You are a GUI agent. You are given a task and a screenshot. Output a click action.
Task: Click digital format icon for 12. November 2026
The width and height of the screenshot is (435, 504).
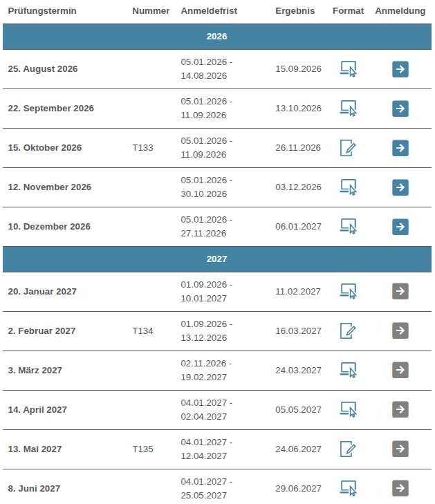[348, 187]
